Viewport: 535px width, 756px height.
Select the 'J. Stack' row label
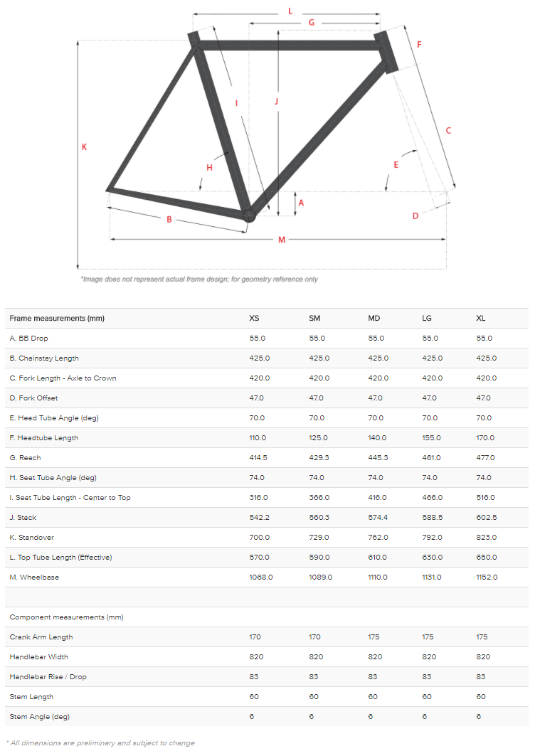(23, 518)
